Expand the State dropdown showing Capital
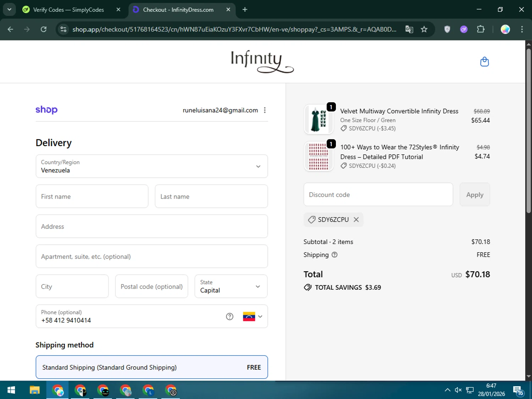The image size is (532, 399). point(231,286)
